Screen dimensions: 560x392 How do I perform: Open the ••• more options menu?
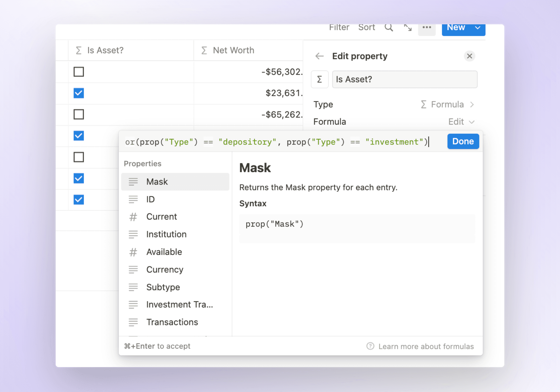(x=427, y=28)
